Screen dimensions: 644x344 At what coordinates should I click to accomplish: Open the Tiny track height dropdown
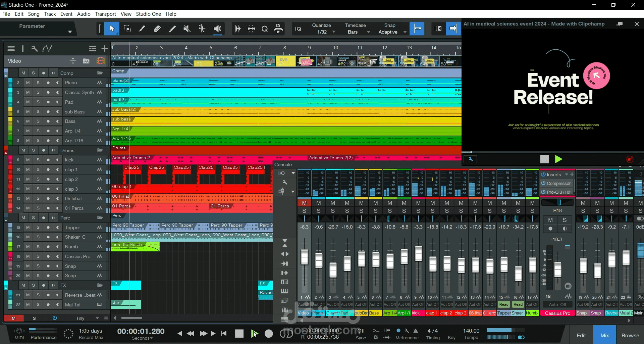pos(97,318)
